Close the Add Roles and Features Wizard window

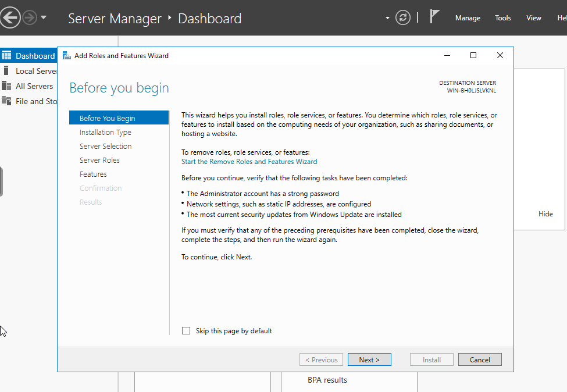[500, 55]
